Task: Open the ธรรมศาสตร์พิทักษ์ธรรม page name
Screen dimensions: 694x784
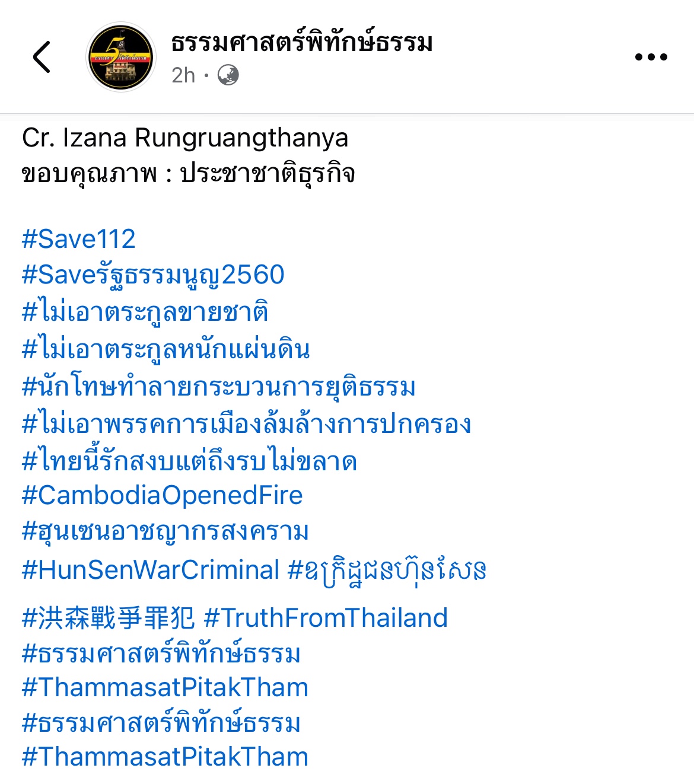Action: point(302,43)
